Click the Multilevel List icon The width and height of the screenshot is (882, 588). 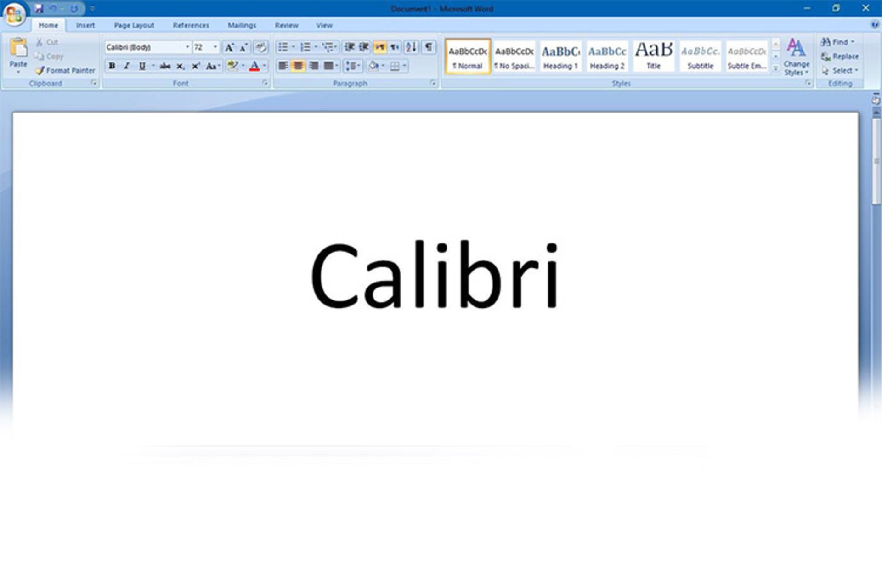[x=327, y=47]
